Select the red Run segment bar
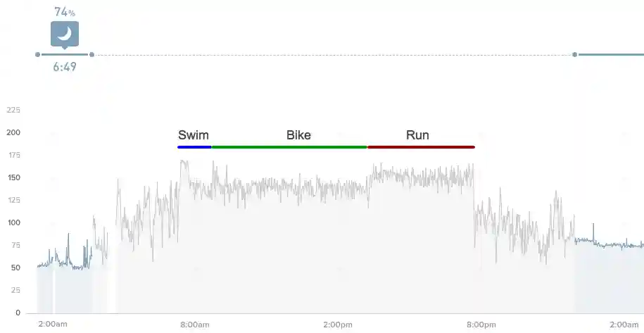 pyautogui.click(x=421, y=147)
